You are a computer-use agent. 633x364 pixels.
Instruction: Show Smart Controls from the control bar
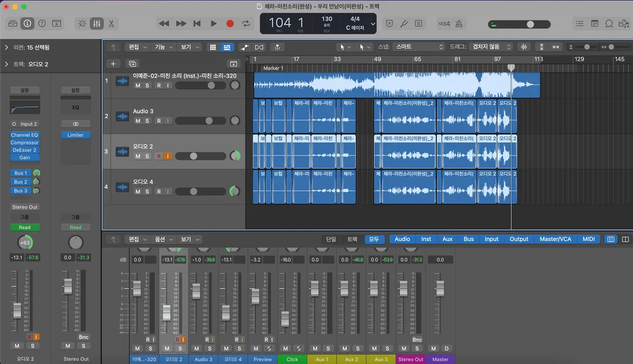pos(82,23)
